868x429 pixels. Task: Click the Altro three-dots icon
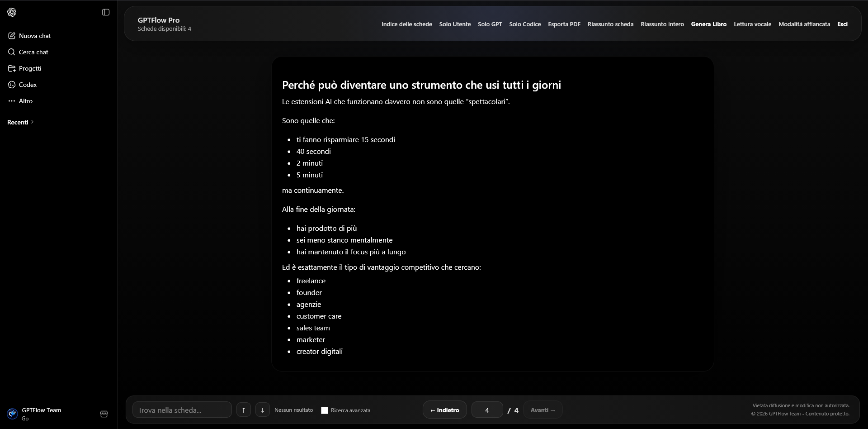(x=12, y=101)
